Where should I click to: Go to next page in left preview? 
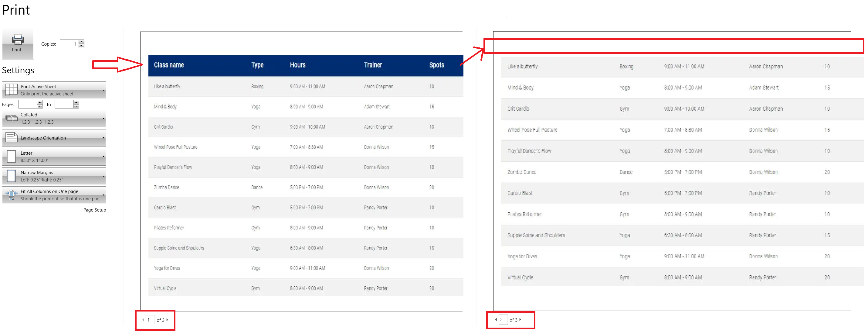coord(167,320)
